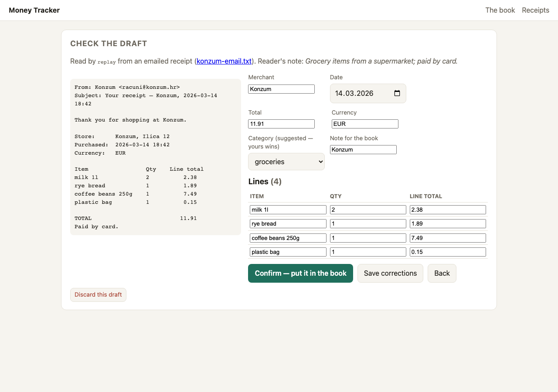
Task: Edit the line total 1.89 field
Action: 448,223
